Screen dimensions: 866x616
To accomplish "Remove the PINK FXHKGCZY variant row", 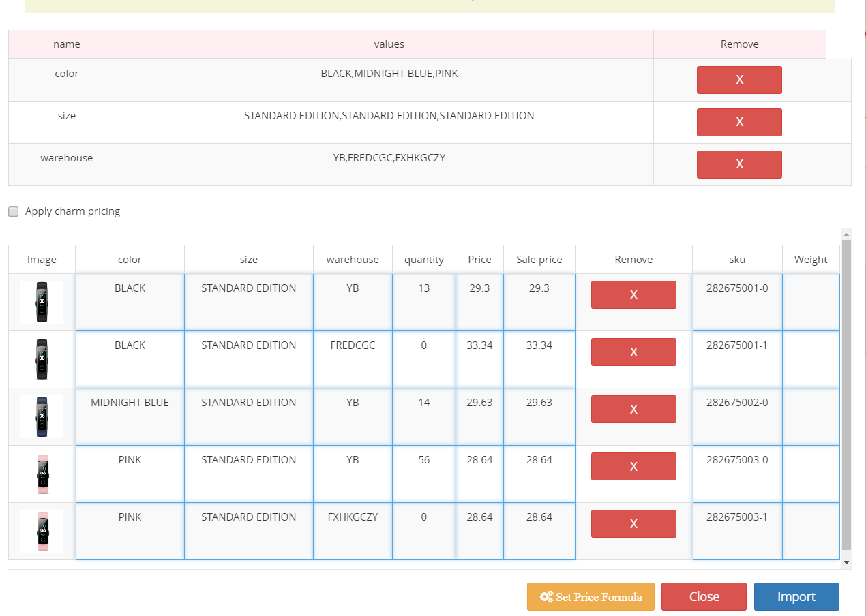I will [x=633, y=523].
